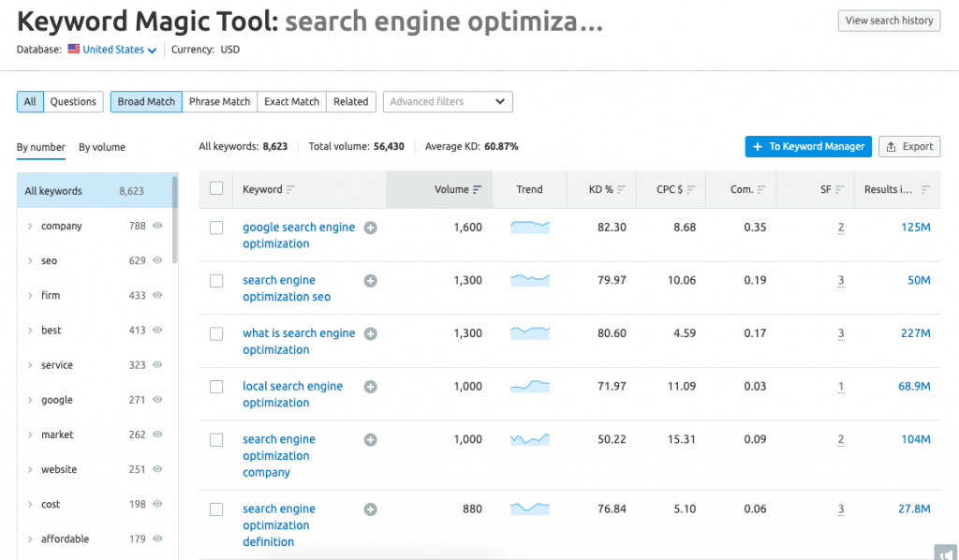Viewport: 959px width, 560px height.
Task: Toggle eye icon for google group
Action: click(157, 400)
